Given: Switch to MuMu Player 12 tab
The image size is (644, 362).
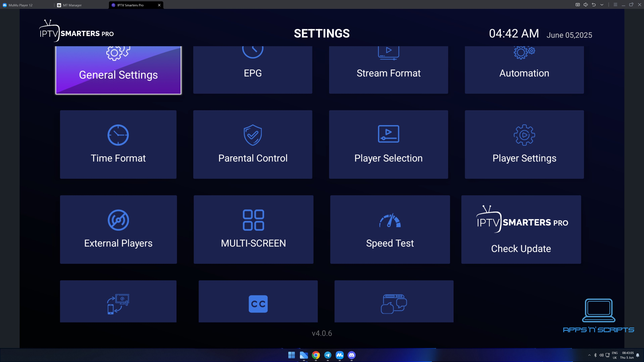Looking at the screenshot, I should coord(20,5).
